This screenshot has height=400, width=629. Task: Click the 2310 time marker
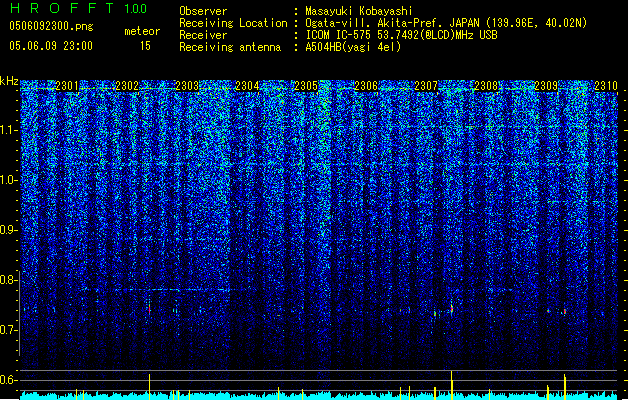pyautogui.click(x=606, y=86)
